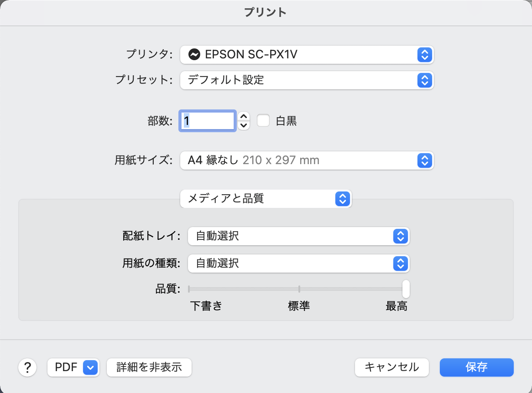The height and width of the screenshot is (393, 532).
Task: Decrease copies with the down stepper arrow
Action: (x=244, y=125)
